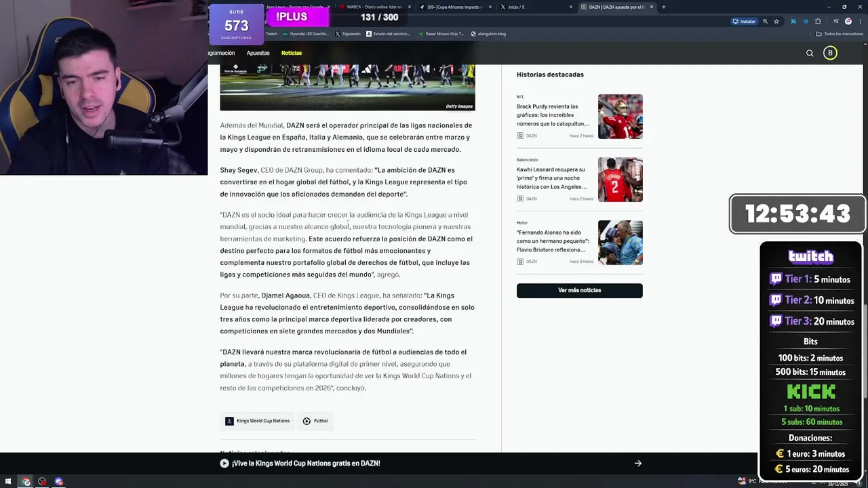Viewport: 868px width, 488px height.
Task: Click the play icon in bottom DAZN banner
Action: point(224,464)
